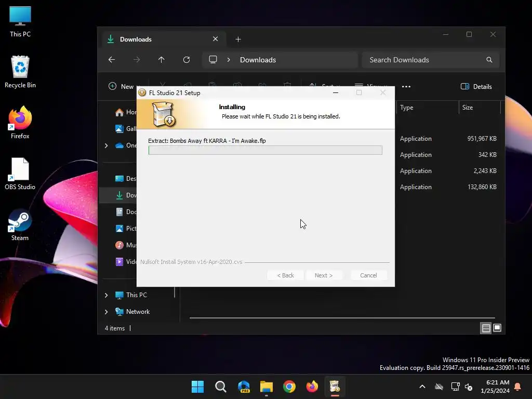Expand This PC in the navigation pane
Screen dimensions: 532x399
pos(106,295)
